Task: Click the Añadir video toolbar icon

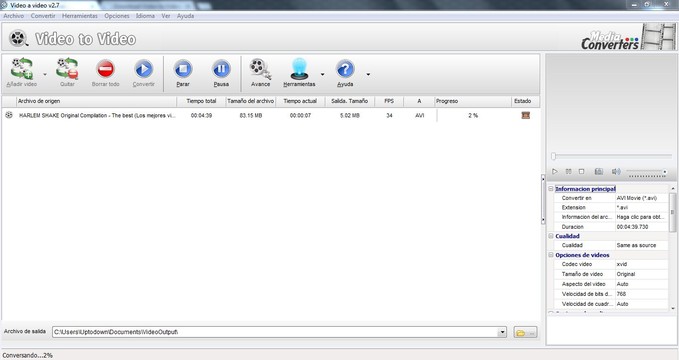Action: (x=22, y=68)
